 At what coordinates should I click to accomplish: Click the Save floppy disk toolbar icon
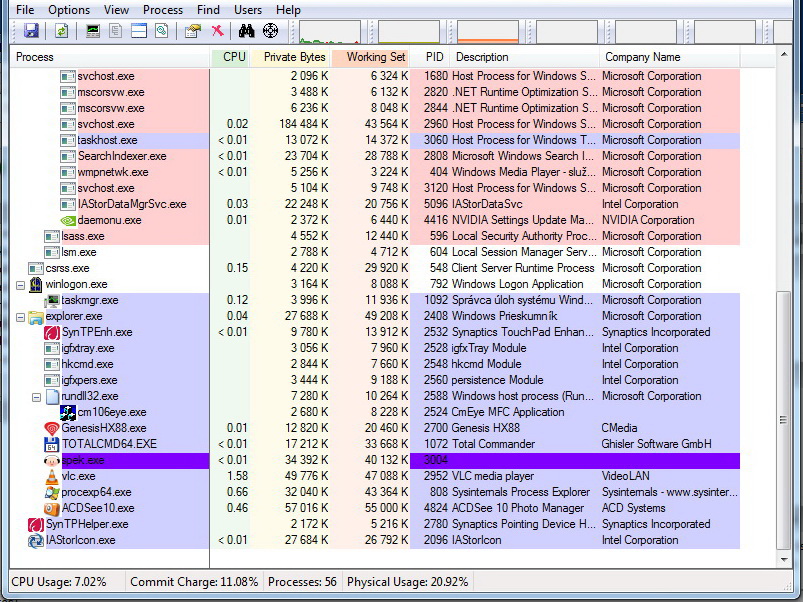click(31, 31)
